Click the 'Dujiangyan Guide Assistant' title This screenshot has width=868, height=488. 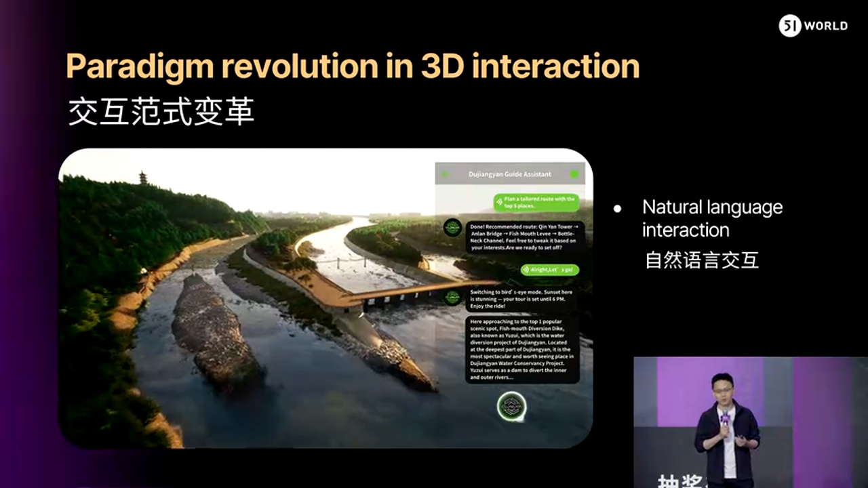pyautogui.click(x=509, y=174)
